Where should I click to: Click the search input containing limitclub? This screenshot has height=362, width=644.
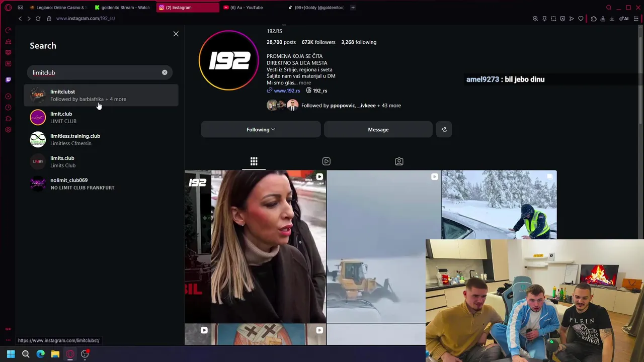(x=100, y=72)
